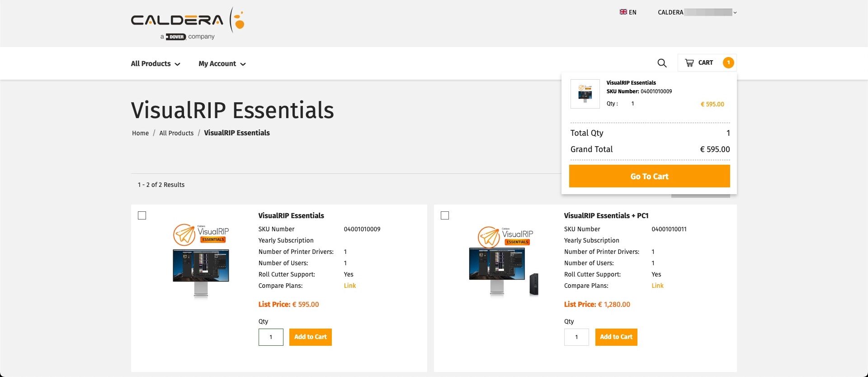Screen dimensions: 868x377
Task: Expand the All Products menu
Action: click(x=155, y=64)
